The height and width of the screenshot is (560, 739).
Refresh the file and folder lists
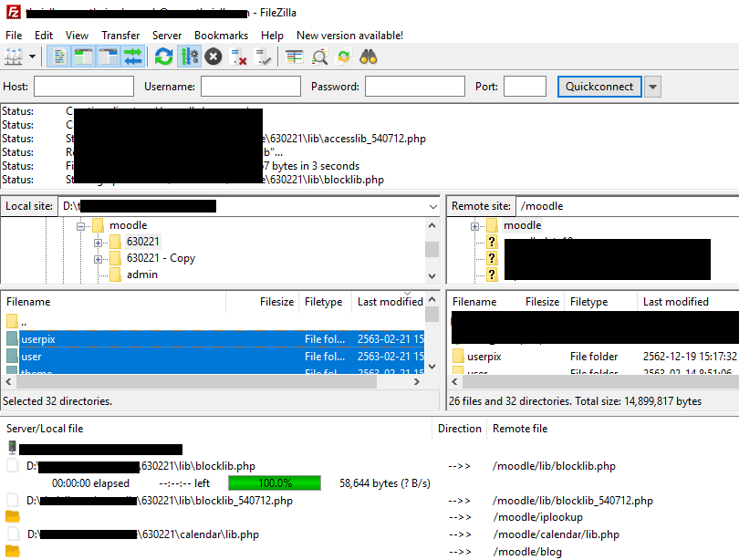click(x=163, y=57)
